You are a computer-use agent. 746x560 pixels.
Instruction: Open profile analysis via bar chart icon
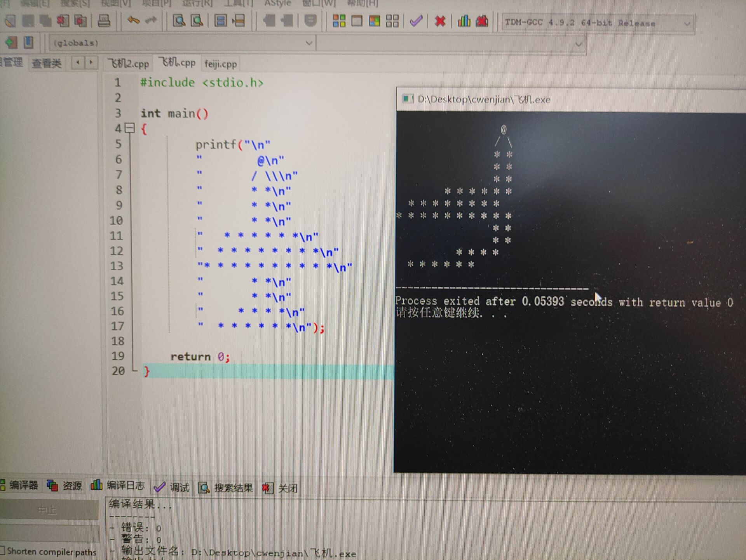pos(464,21)
